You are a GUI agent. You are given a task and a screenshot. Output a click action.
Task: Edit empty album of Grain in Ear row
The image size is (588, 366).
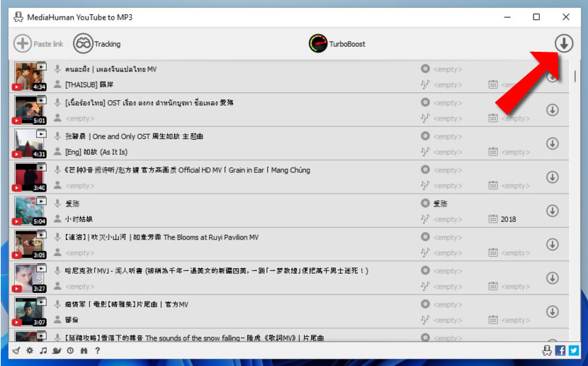pyautogui.click(x=448, y=170)
